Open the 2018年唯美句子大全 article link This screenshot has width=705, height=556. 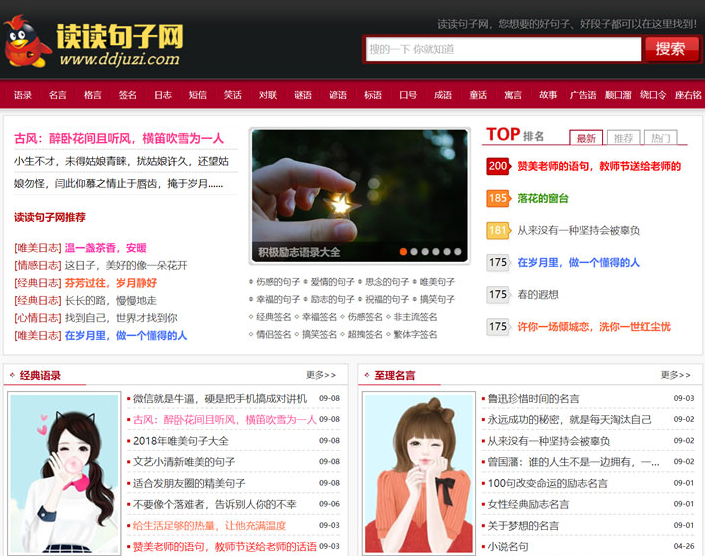tap(181, 441)
